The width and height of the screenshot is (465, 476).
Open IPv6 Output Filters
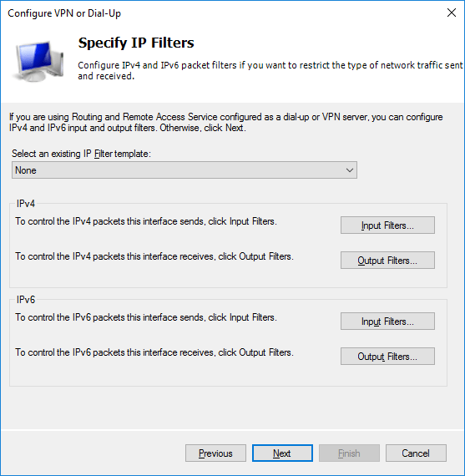pos(387,356)
